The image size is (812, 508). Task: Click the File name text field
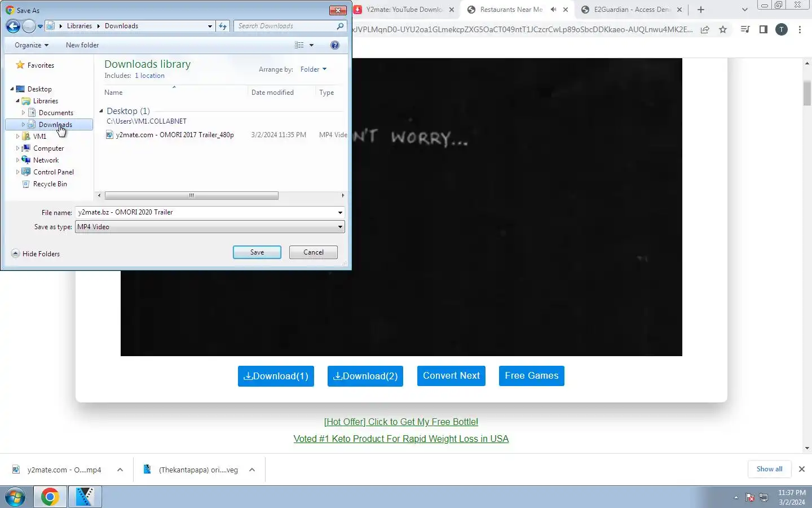[206, 212]
